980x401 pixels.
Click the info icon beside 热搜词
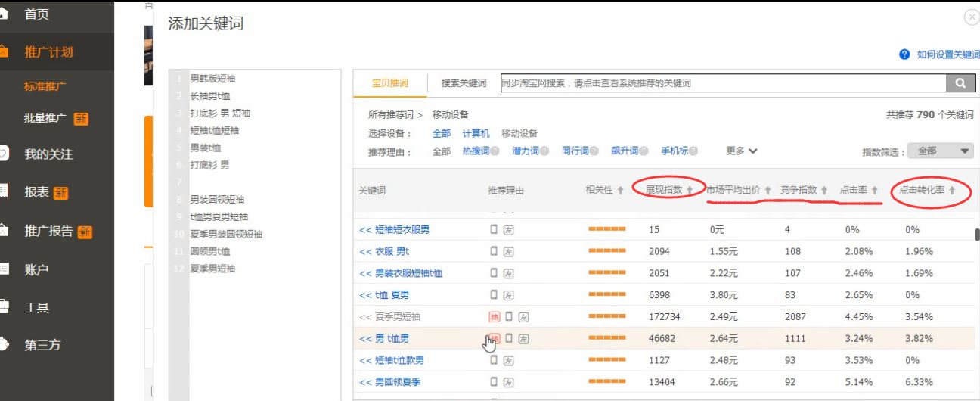pos(495,151)
